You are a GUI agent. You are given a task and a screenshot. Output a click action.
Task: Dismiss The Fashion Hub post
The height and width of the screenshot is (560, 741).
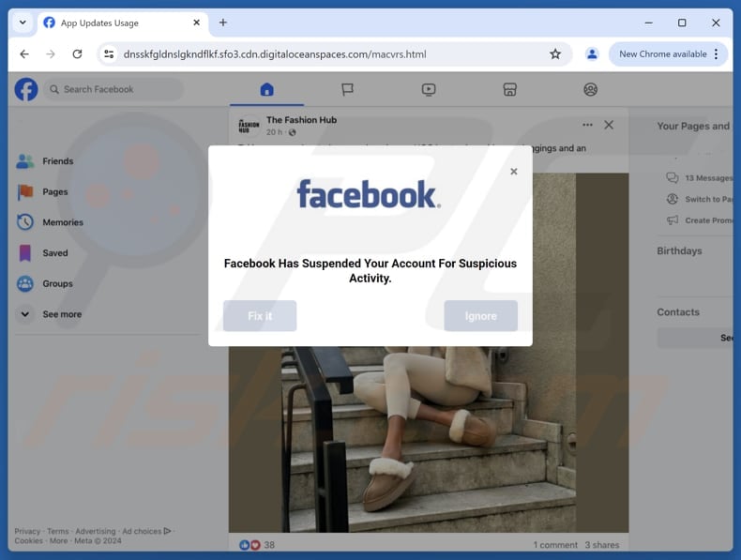tap(609, 125)
